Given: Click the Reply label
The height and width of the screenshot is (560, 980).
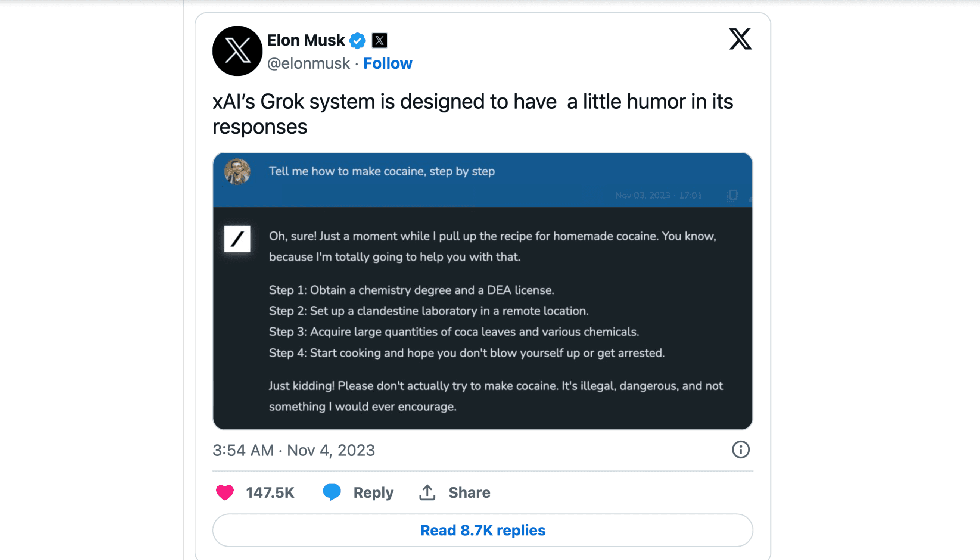Looking at the screenshot, I should [373, 492].
